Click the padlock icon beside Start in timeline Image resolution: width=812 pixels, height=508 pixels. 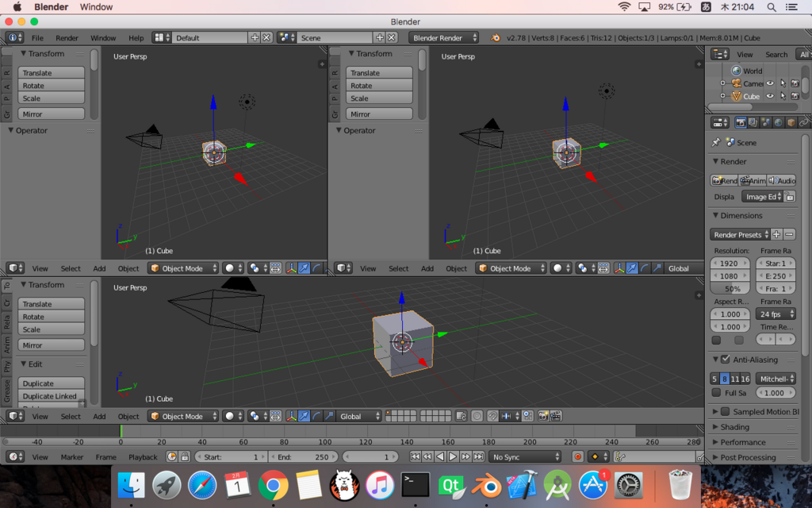[x=184, y=456]
